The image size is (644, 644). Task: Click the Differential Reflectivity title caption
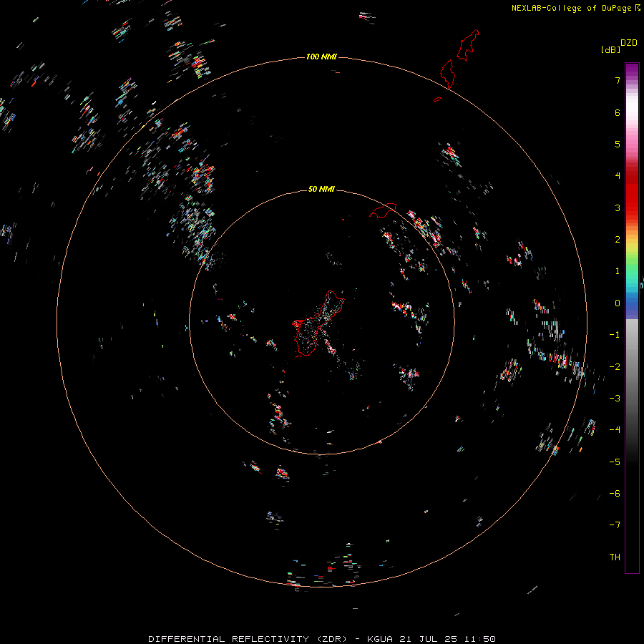click(321, 639)
